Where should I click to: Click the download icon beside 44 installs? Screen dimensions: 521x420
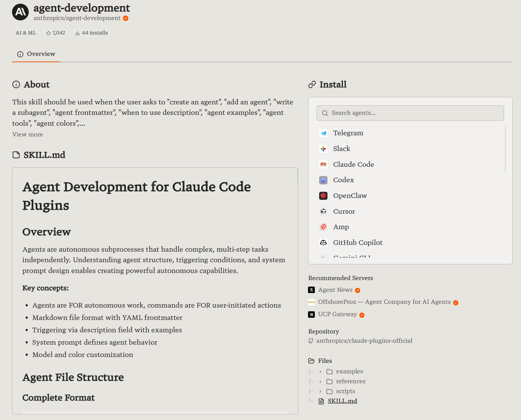77,33
